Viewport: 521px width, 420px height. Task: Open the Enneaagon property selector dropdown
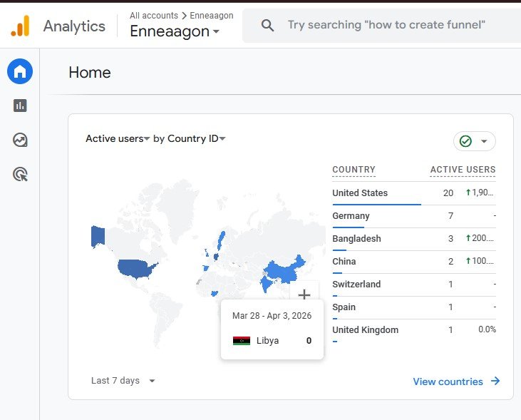point(175,31)
